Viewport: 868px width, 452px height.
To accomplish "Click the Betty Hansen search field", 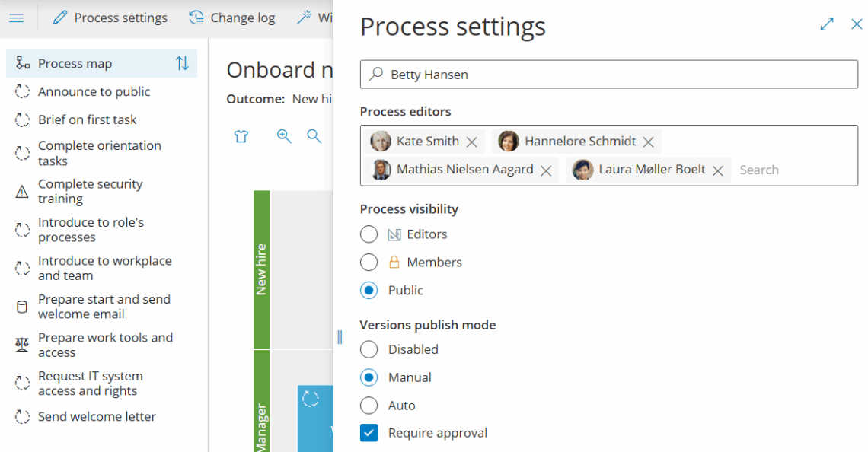I will click(609, 75).
